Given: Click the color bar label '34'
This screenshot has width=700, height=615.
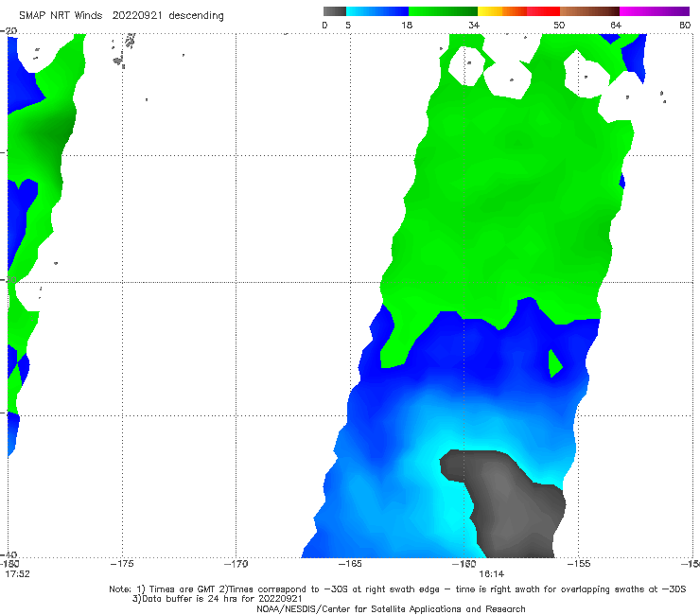Looking at the screenshot, I should point(474,25).
